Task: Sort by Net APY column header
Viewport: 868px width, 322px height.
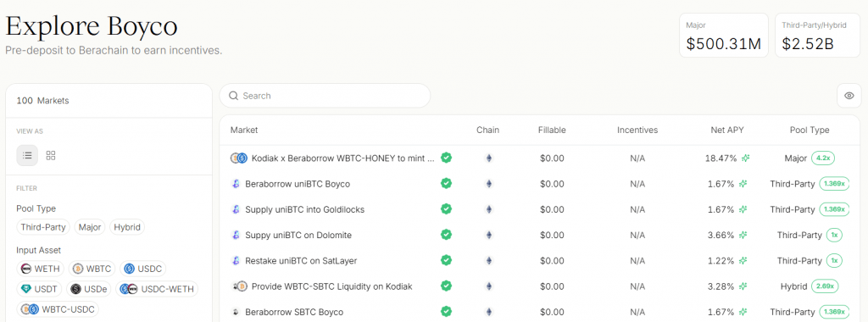Action: pos(727,130)
